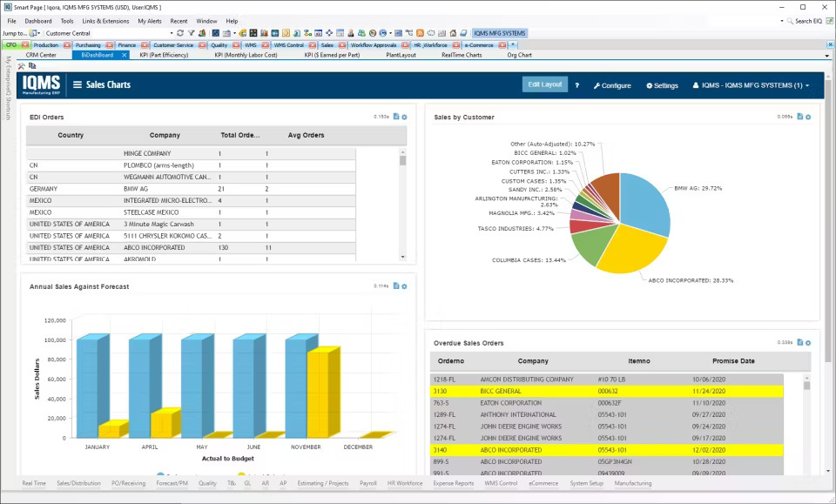Click the IQMS Manufacturing ERP logo

point(43,84)
